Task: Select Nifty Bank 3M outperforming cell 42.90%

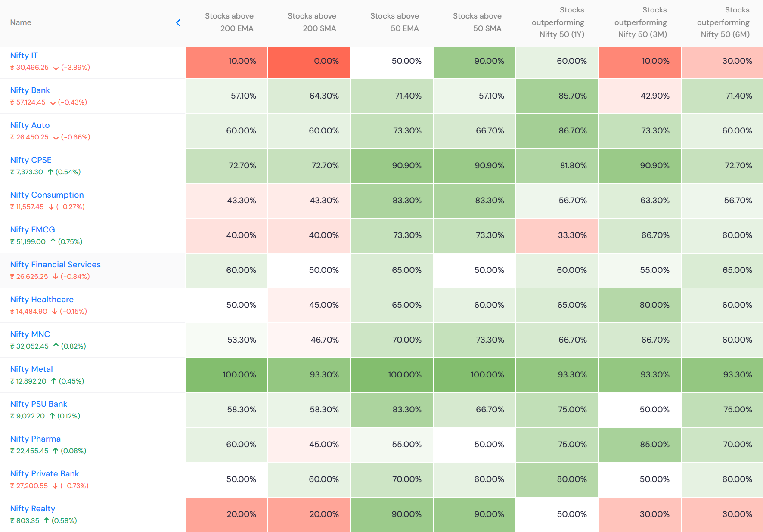Action: pos(640,96)
